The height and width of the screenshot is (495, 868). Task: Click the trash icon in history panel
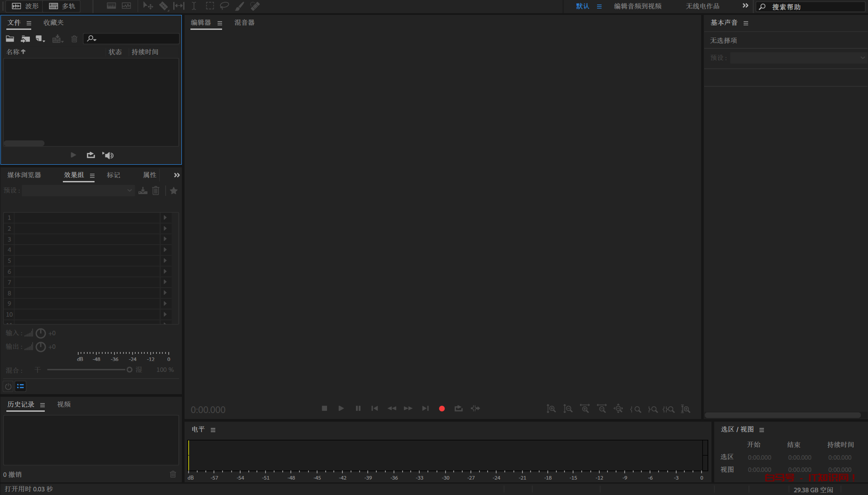pos(173,474)
